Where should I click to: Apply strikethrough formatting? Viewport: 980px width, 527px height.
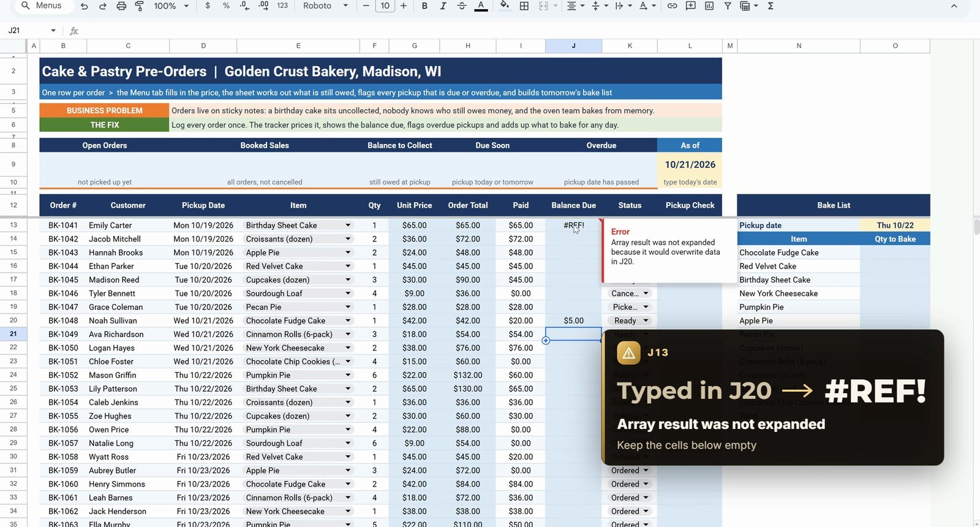pos(462,6)
